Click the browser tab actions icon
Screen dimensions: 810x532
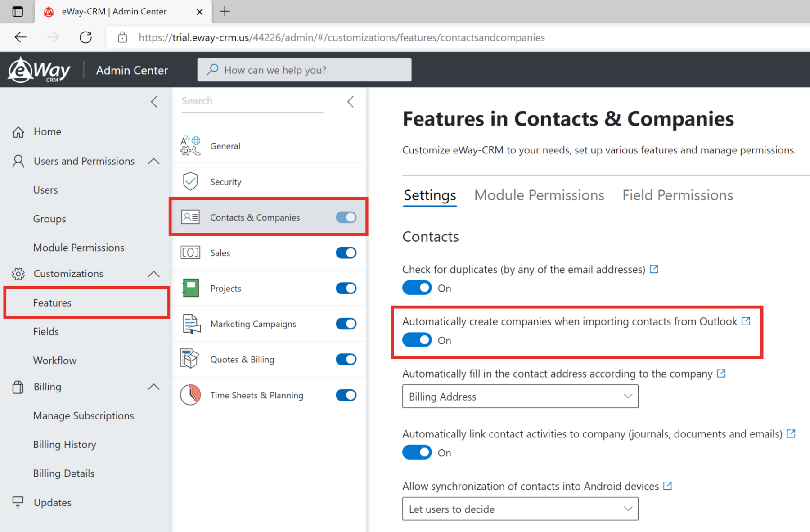click(x=18, y=11)
